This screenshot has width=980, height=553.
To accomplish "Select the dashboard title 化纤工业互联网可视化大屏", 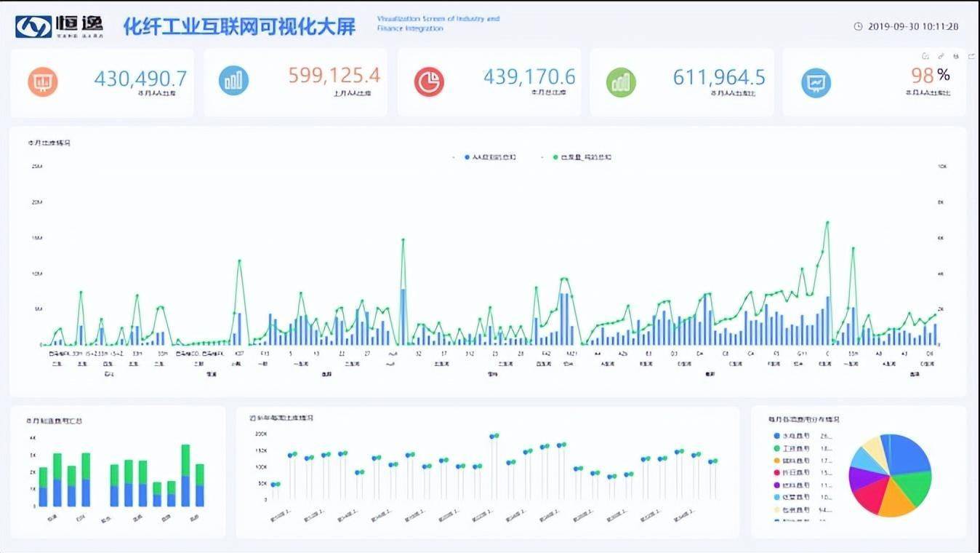I will pos(241,25).
